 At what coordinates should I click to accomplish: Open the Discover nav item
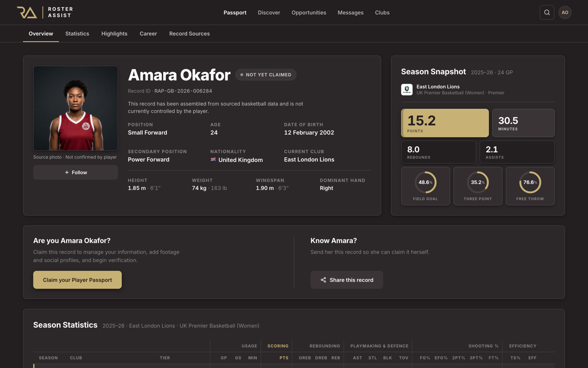(x=269, y=12)
